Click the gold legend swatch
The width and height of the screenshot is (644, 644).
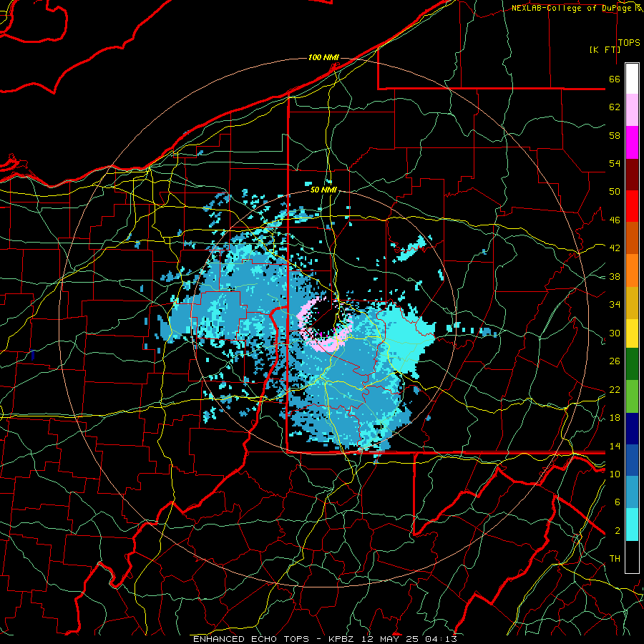[632, 303]
